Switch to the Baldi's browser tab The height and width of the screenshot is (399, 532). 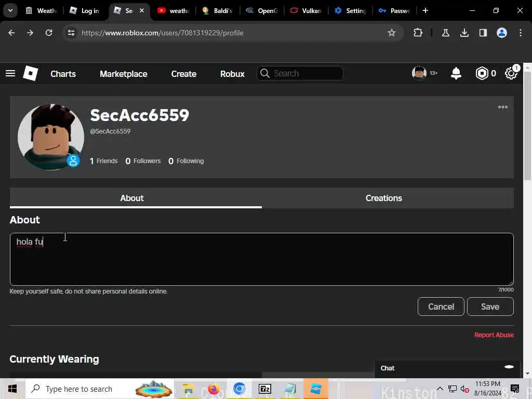click(217, 10)
